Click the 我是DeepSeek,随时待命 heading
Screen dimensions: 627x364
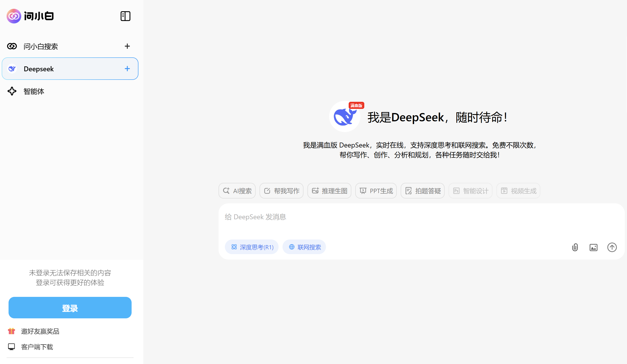pos(437,117)
